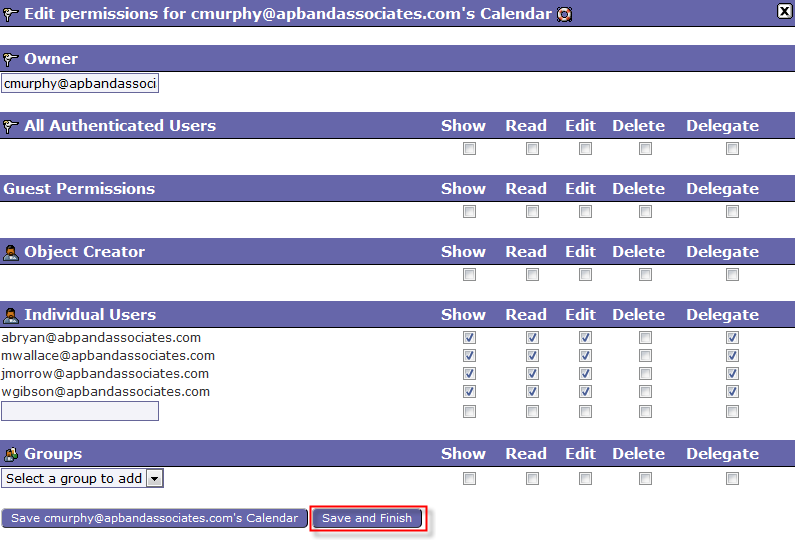Click the Groups people icon
Screen dimensions: 795x546
(11, 454)
